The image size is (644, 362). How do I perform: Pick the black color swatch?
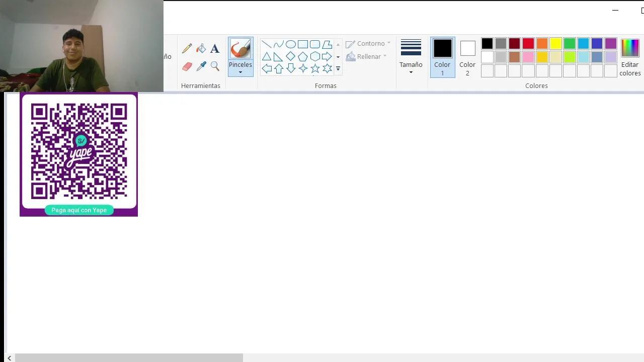487,44
